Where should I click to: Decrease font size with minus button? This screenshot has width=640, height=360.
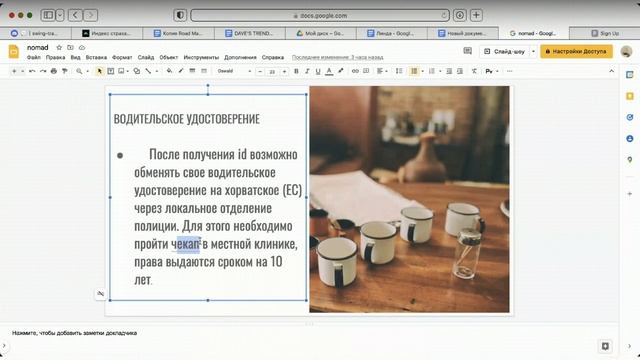point(260,71)
